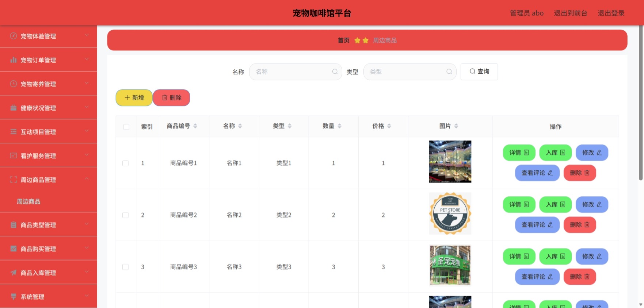Click 退出登录 in the top bar
Screen dimensions: 644x308
[611, 13]
